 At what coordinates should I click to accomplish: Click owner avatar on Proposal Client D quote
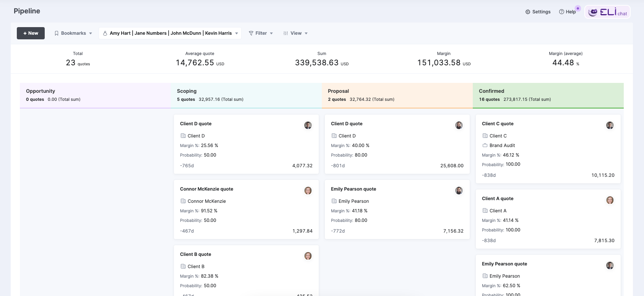click(459, 125)
